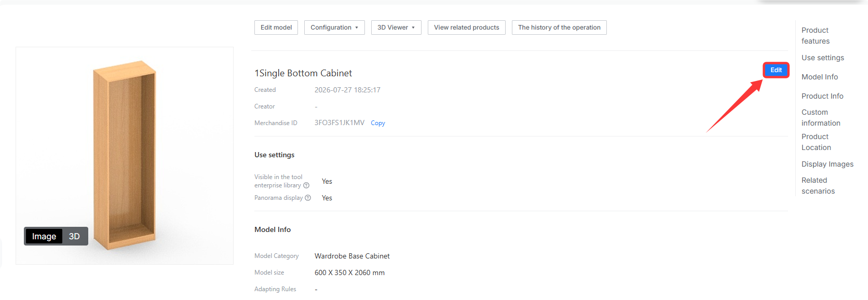Viewport: 868px width, 300px height.
Task: Go to Use settings in side navigation
Action: 823,58
